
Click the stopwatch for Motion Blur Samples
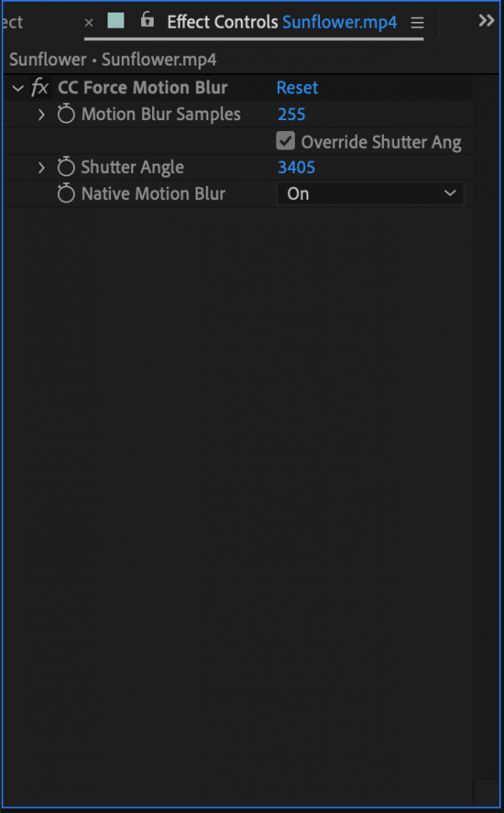(x=66, y=114)
